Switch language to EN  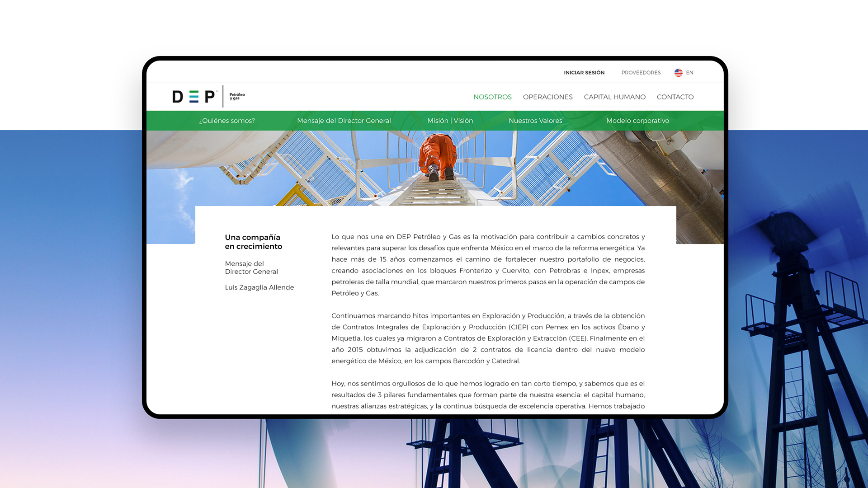pos(689,72)
